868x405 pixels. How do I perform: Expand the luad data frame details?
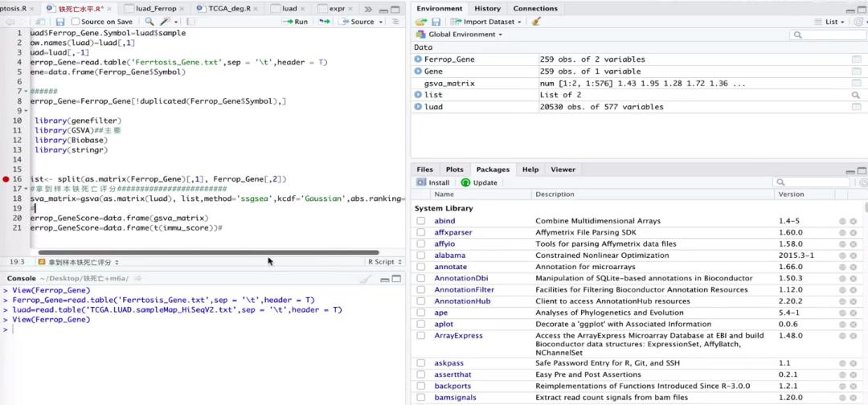click(419, 107)
